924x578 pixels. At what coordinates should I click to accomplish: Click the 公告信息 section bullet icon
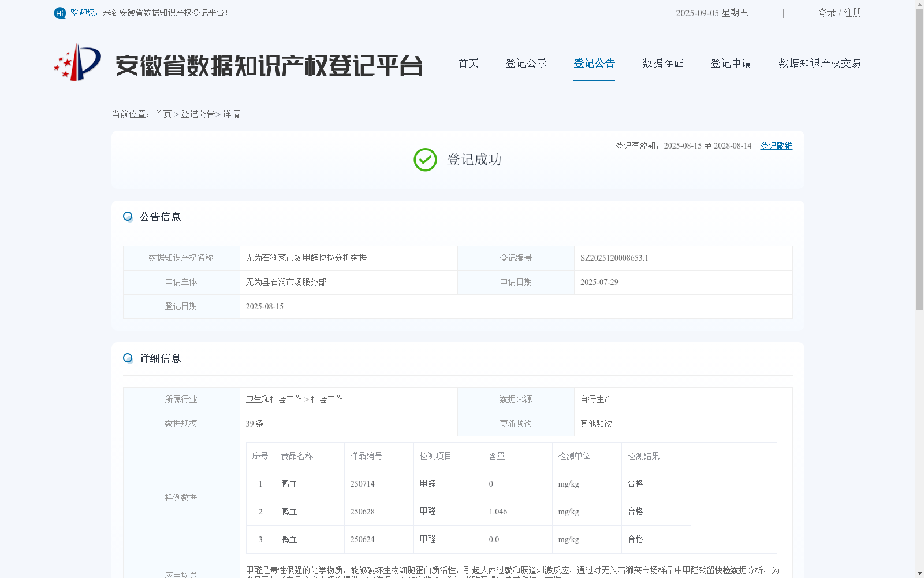tap(128, 217)
